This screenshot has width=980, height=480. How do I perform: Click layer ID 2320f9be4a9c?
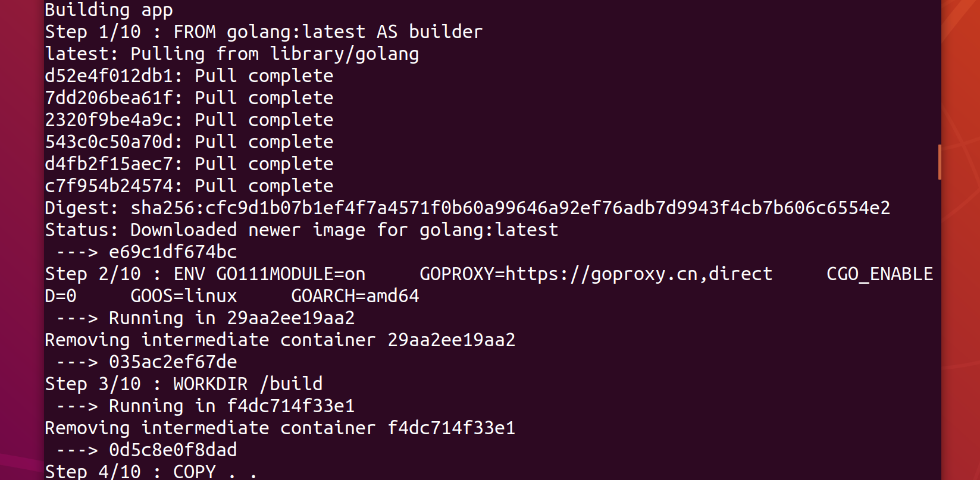[108, 120]
